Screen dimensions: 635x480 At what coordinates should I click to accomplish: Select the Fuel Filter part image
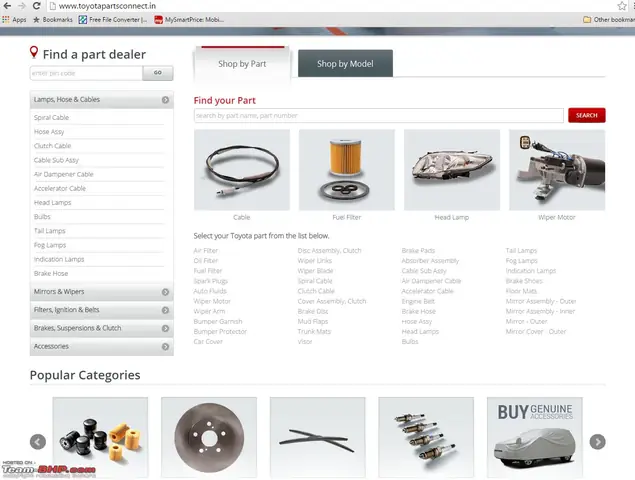tap(347, 170)
